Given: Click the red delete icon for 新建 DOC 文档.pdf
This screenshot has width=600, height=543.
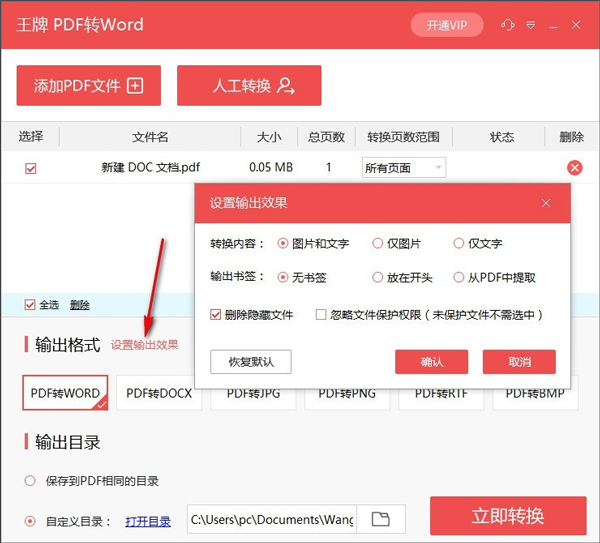Looking at the screenshot, I should click(x=574, y=168).
